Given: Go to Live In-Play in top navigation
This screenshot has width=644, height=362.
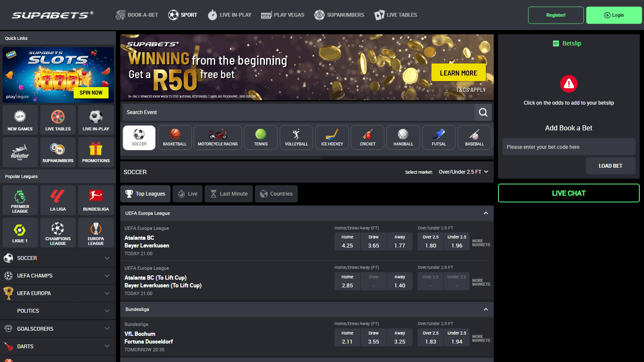Looking at the screenshot, I should (x=230, y=15).
